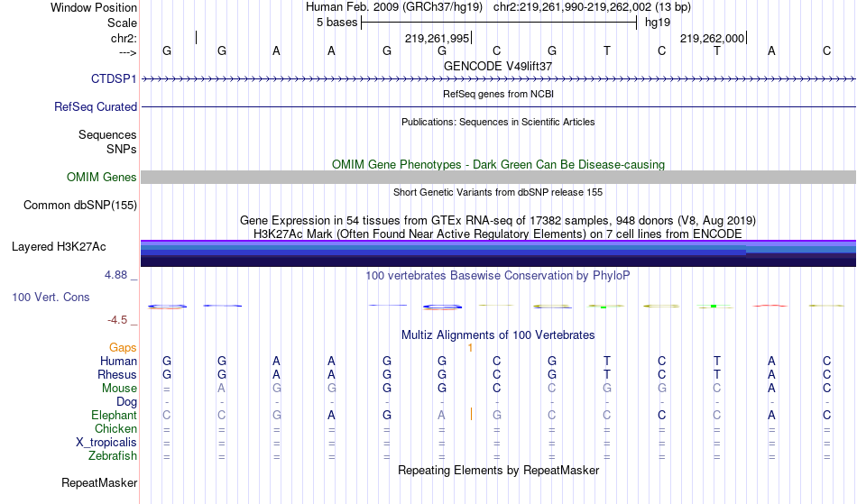The height and width of the screenshot is (504, 857).
Task: Click the 5 bases scale bar
Action: [x=499, y=23]
